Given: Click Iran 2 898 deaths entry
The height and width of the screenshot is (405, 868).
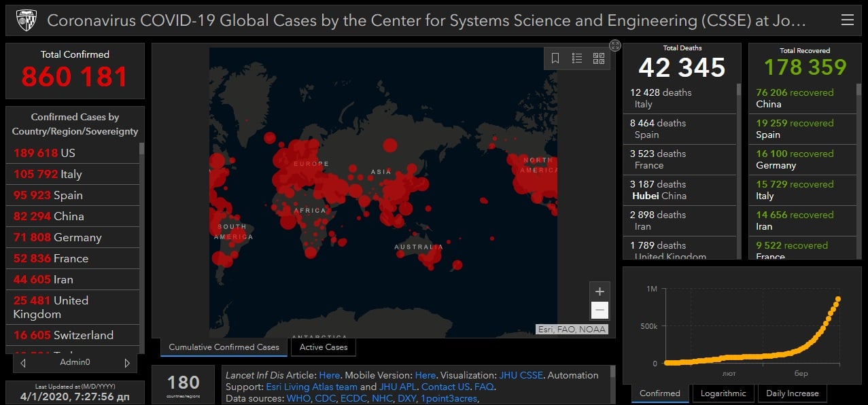Looking at the screenshot, I should (x=680, y=221).
